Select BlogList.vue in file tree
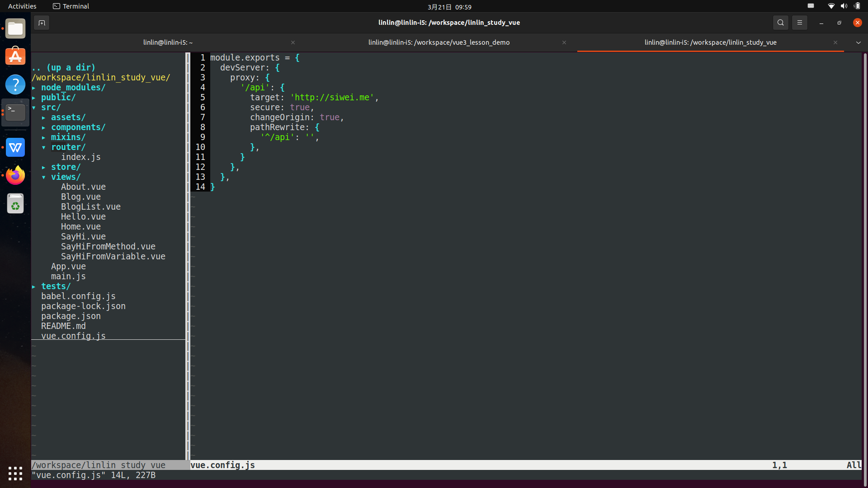Image resolution: width=868 pixels, height=488 pixels. click(x=90, y=207)
